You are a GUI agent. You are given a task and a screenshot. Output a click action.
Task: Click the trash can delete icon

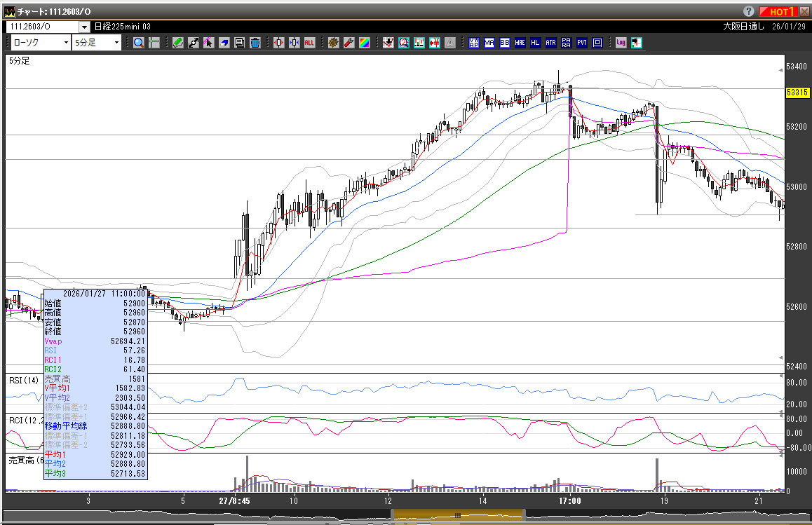[x=255, y=43]
